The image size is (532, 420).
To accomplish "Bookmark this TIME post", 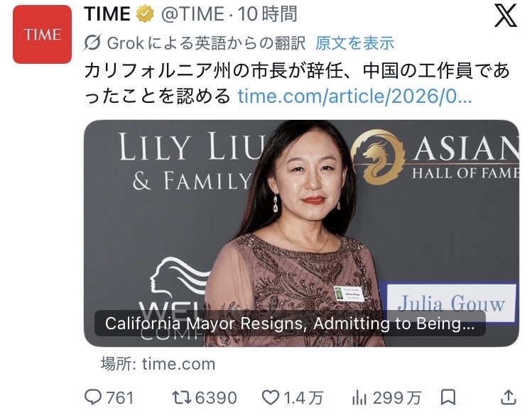I will pyautogui.click(x=448, y=397).
